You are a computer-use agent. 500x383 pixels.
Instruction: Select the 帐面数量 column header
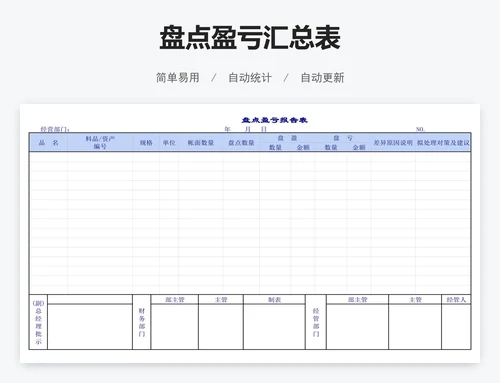(x=201, y=143)
